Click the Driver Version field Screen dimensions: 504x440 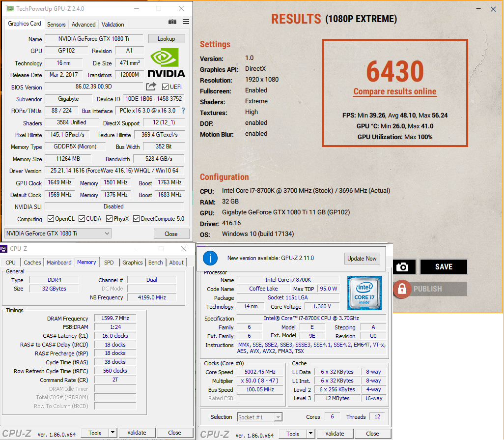(x=114, y=171)
